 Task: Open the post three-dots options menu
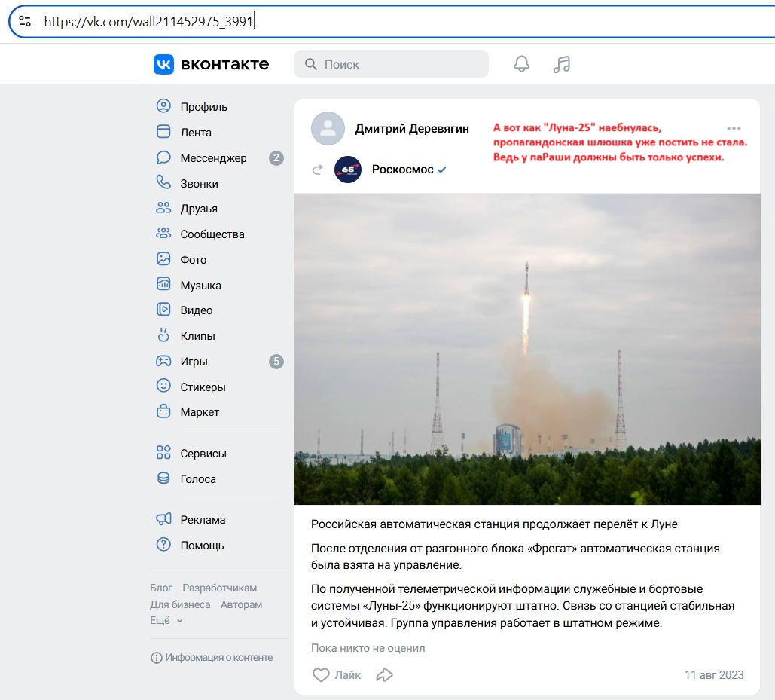(734, 129)
